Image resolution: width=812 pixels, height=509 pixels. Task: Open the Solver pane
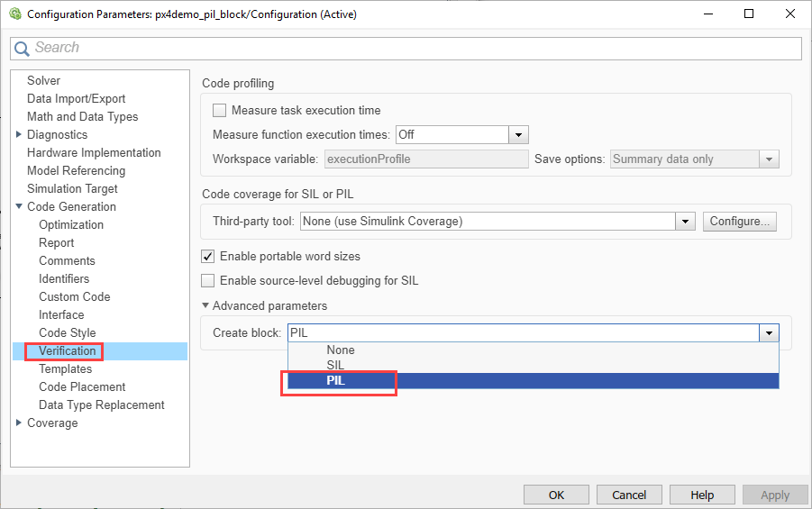pos(44,81)
